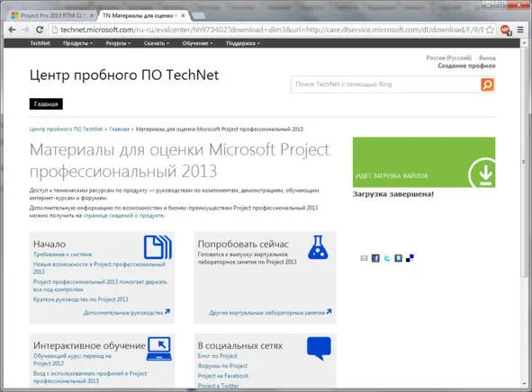The image size is (532, 392).
Task: Reload the page with the refresh icon
Action: click(x=40, y=30)
